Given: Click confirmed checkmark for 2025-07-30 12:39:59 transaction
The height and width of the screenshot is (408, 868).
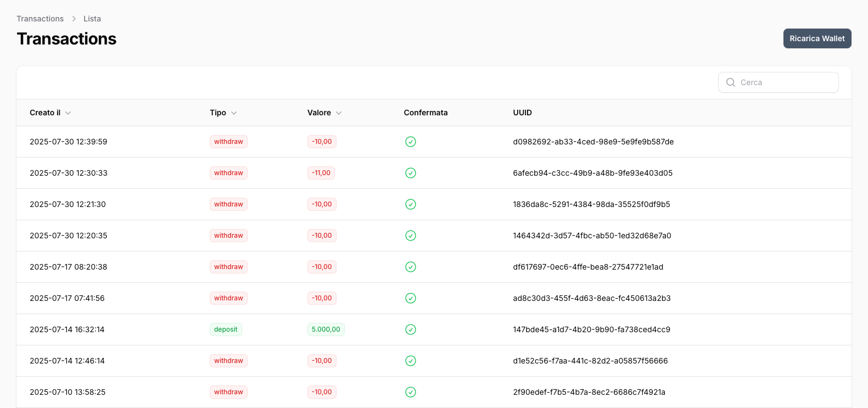Looking at the screenshot, I should pos(410,142).
